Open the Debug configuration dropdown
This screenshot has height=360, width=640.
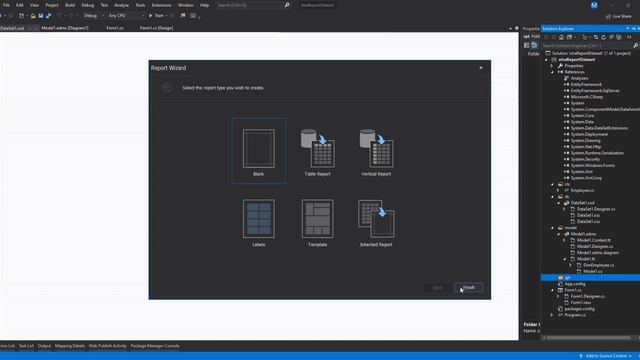click(93, 16)
